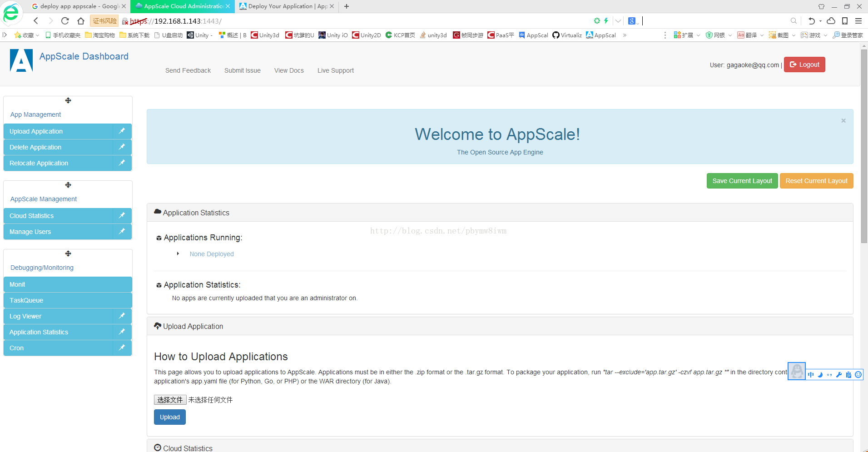Screen dimensions: 868x452
Task: Open View Docs menu link
Action: click(x=289, y=70)
